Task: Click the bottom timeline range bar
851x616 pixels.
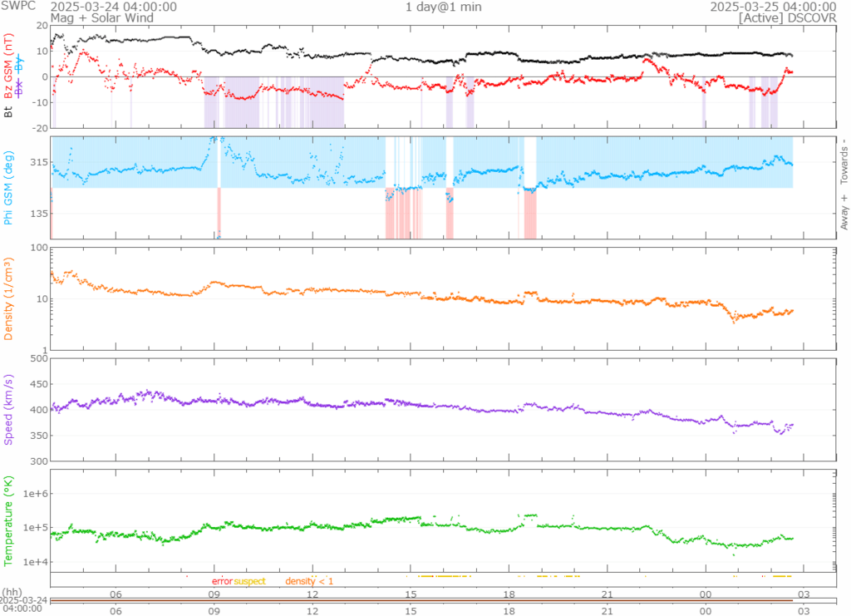Action: [x=424, y=600]
